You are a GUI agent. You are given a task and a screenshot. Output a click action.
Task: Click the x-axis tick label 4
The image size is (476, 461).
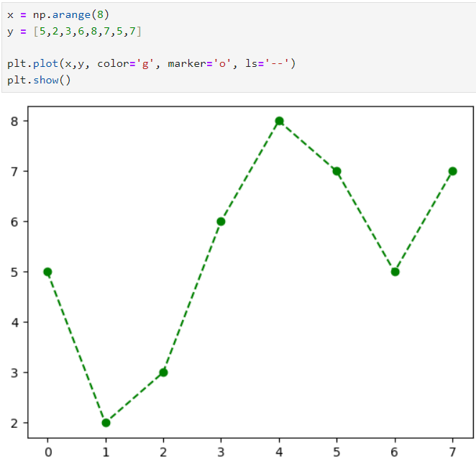point(279,452)
